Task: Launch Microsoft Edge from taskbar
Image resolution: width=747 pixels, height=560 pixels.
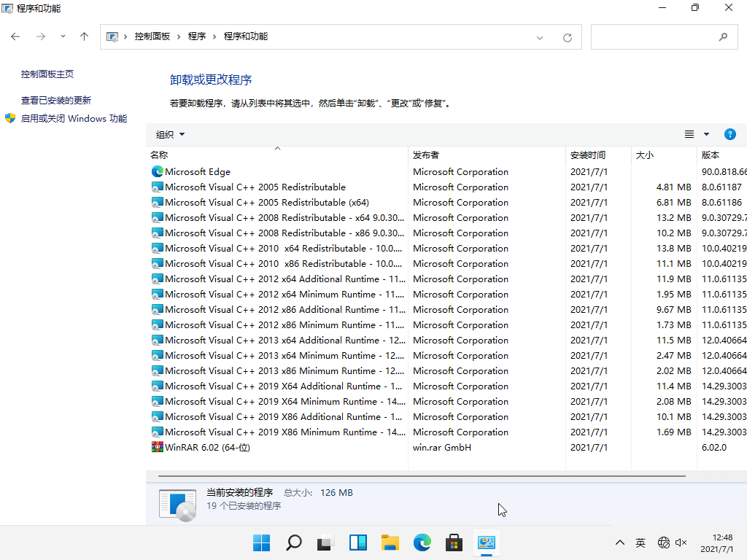Action: [422, 542]
